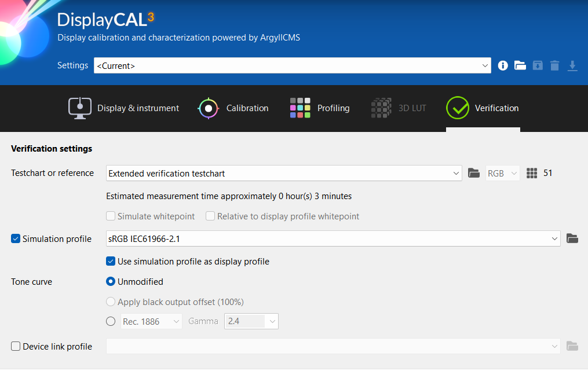Image resolution: width=588 pixels, height=371 pixels.
Task: Open the Rec. 1886 tone curve dropdown
Action: point(151,321)
